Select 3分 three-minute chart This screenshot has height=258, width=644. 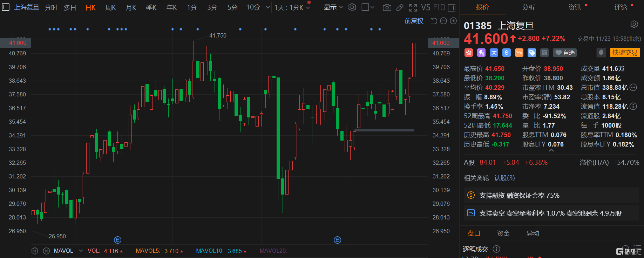[212, 7]
